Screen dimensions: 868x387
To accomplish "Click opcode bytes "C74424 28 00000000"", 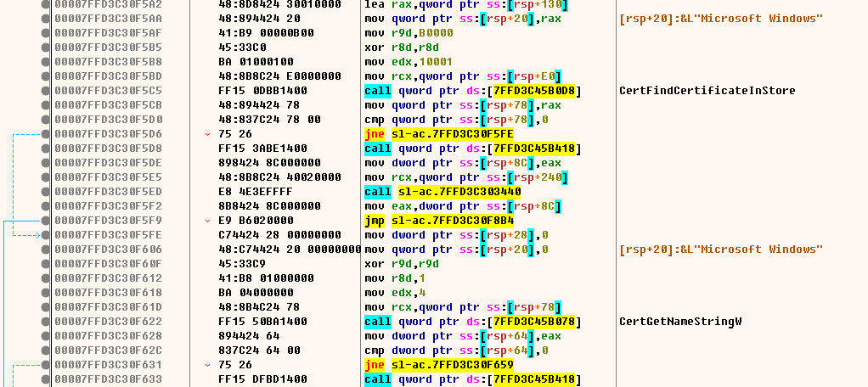I will coord(279,235).
